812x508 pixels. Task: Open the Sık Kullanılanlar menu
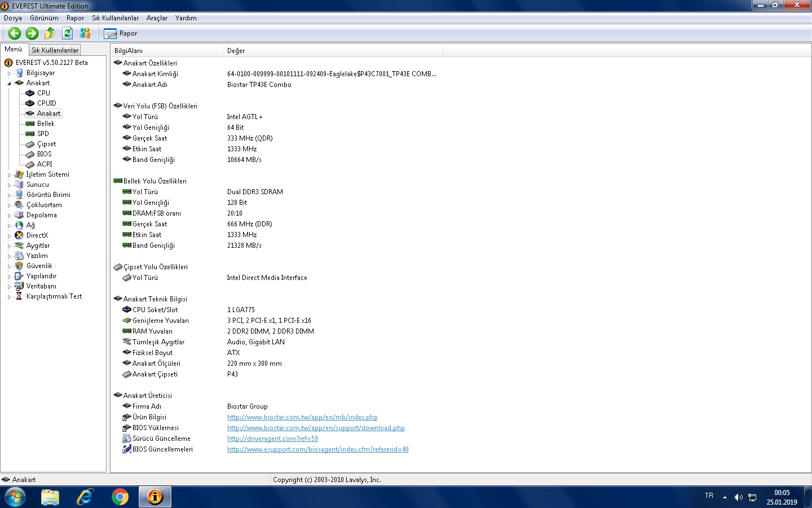pyautogui.click(x=115, y=18)
